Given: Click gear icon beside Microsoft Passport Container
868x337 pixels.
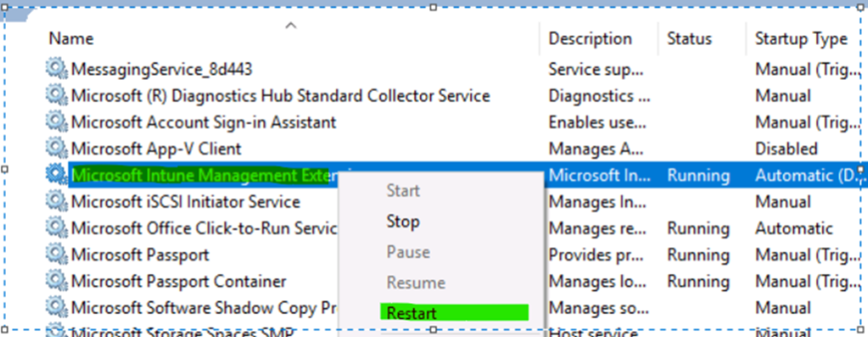Looking at the screenshot, I should click(56, 281).
